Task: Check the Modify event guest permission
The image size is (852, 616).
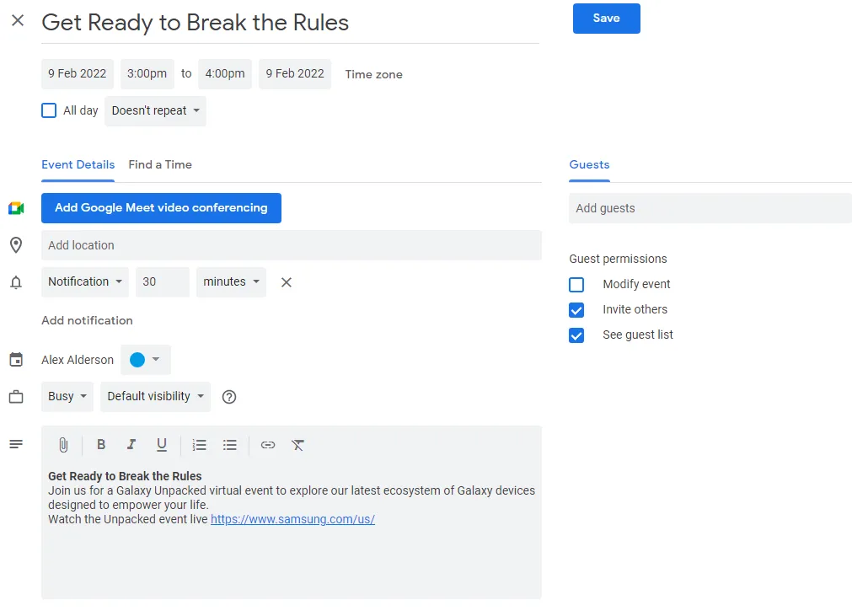Action: click(x=576, y=285)
